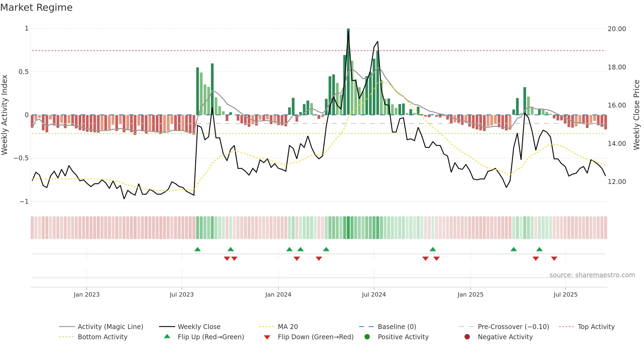
Task: Click the Market Regime chart title
Action: 36,8
